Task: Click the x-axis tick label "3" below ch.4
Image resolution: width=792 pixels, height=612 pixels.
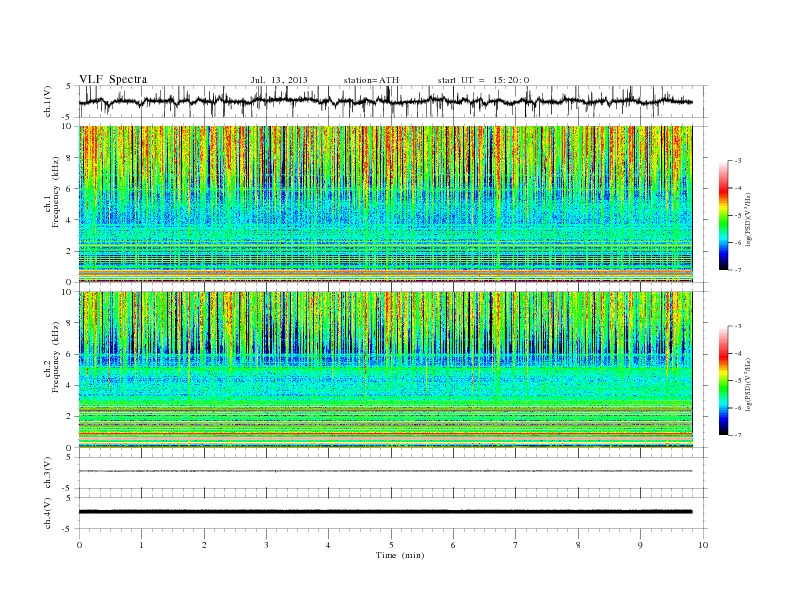Action: tap(266, 545)
